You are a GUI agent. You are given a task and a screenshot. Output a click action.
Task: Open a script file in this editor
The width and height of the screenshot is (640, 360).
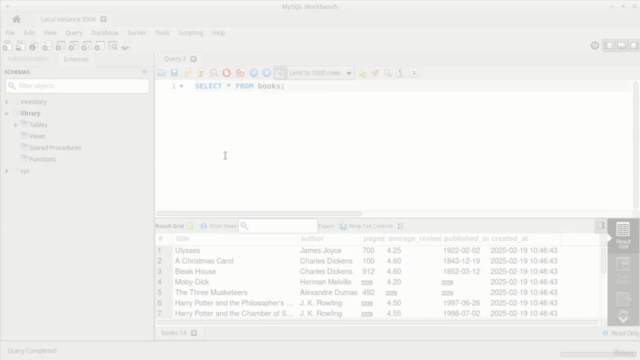(162, 73)
